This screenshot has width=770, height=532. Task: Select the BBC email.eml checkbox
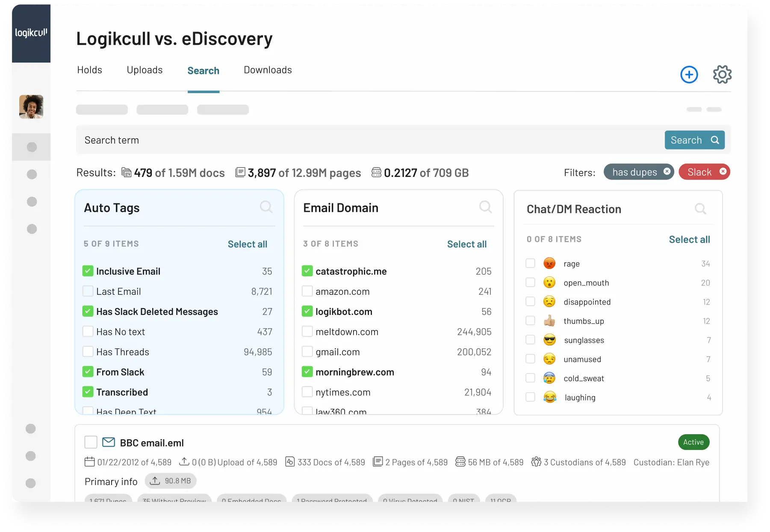pyautogui.click(x=91, y=442)
